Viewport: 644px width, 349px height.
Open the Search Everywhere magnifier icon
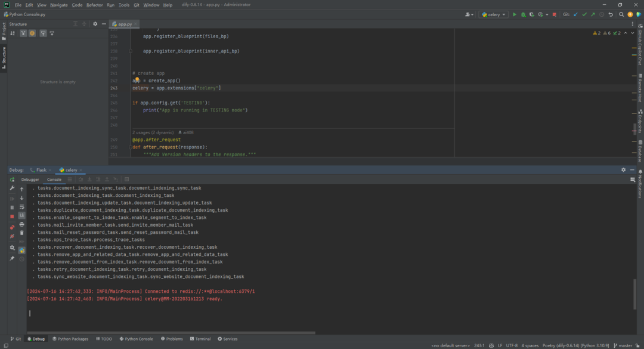[621, 14]
